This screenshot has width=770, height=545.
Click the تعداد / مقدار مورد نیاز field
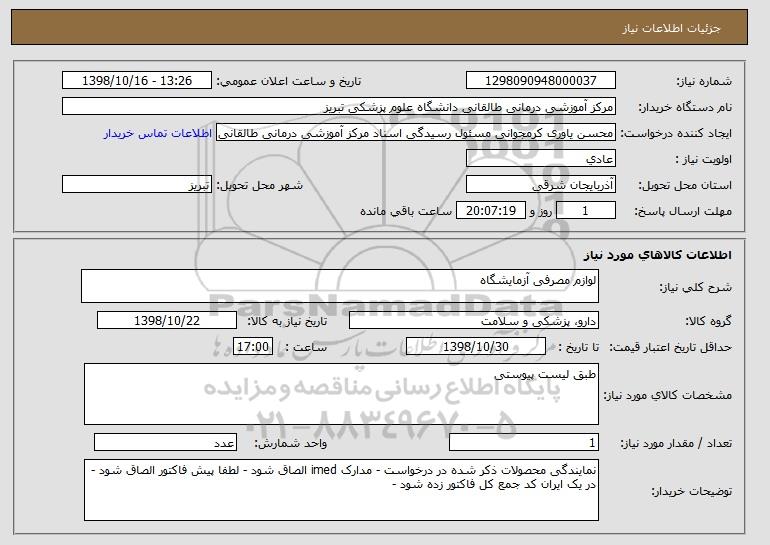(524, 442)
